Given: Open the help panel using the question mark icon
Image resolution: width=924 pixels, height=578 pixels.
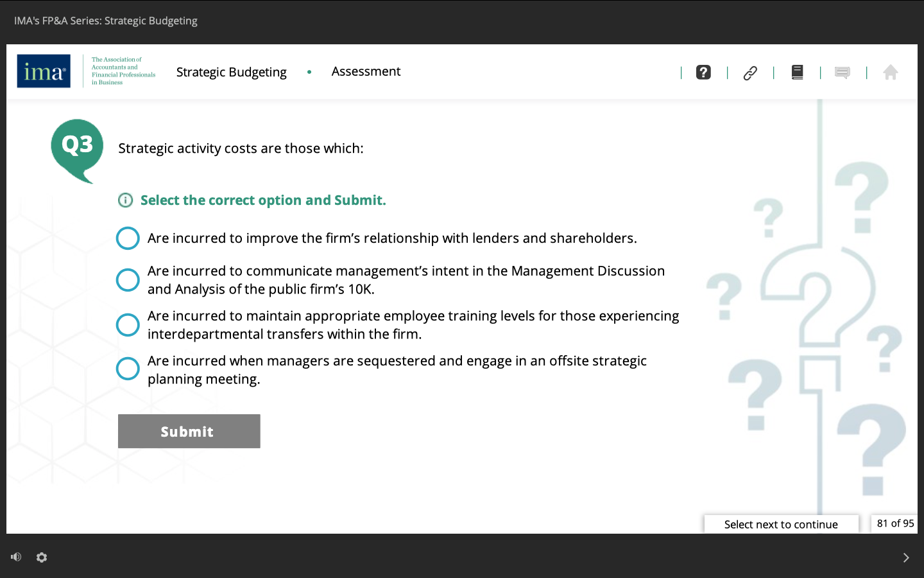Looking at the screenshot, I should point(703,72).
